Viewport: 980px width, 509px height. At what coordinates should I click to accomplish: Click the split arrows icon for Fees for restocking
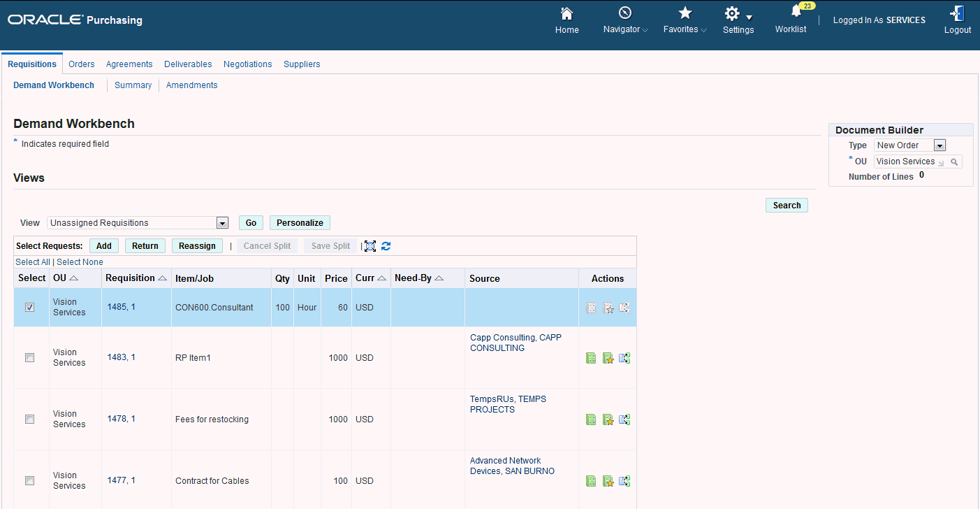click(x=624, y=420)
